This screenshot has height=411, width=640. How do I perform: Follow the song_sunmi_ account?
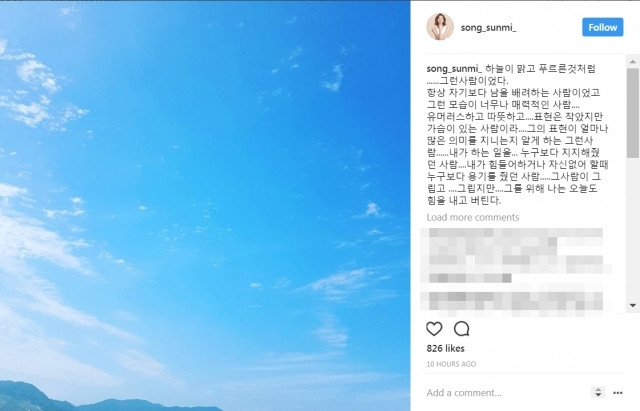coord(602,27)
